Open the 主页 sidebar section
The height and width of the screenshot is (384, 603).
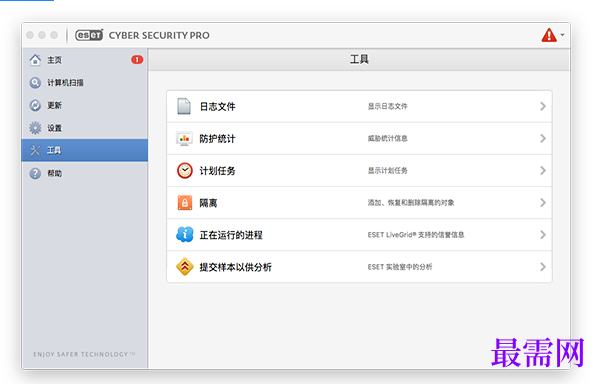click(x=85, y=60)
